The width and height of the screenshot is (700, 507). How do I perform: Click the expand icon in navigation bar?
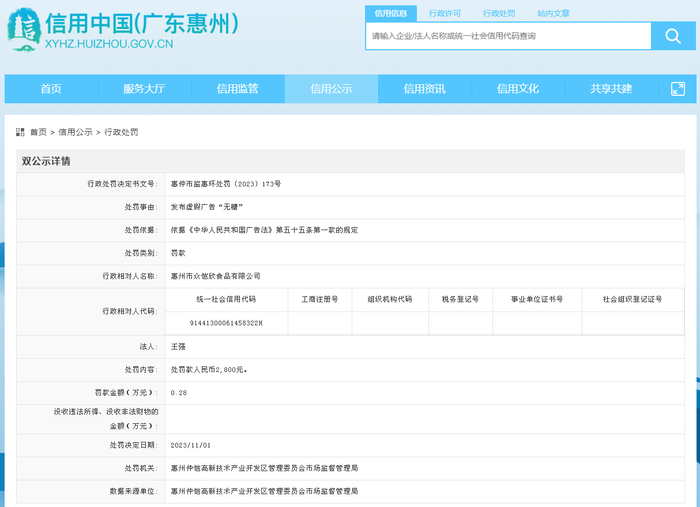click(677, 89)
